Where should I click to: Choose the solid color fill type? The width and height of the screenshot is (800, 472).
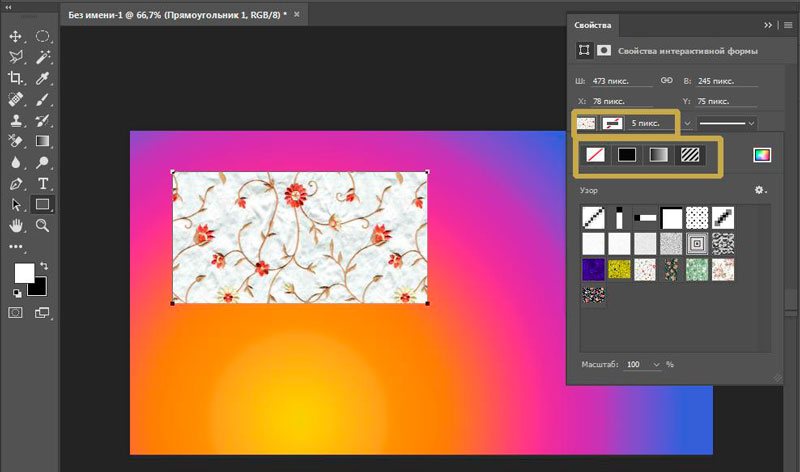click(627, 155)
